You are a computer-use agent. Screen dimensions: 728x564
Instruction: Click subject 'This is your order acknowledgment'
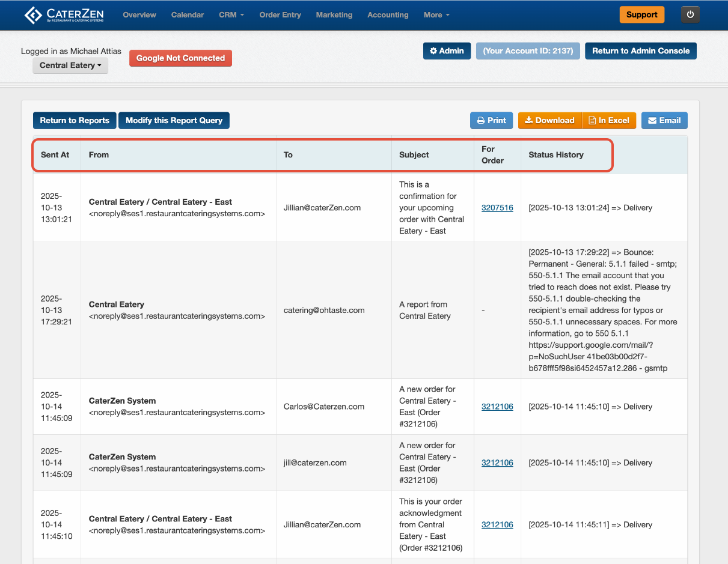coord(430,525)
